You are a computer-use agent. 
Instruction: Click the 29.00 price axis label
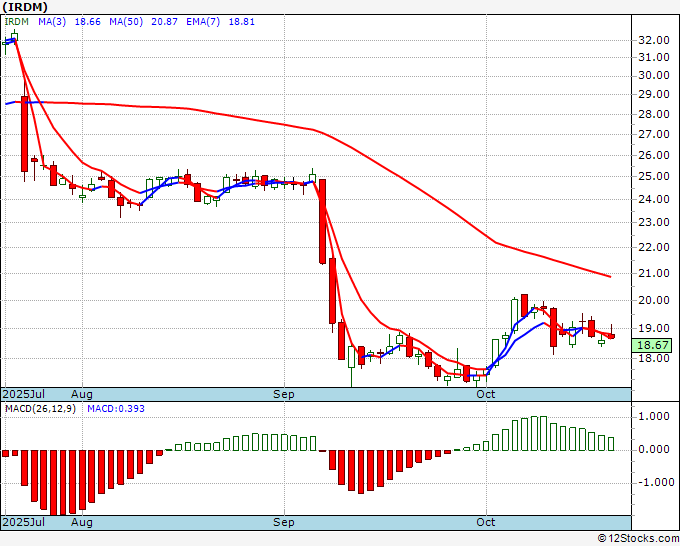pos(654,95)
